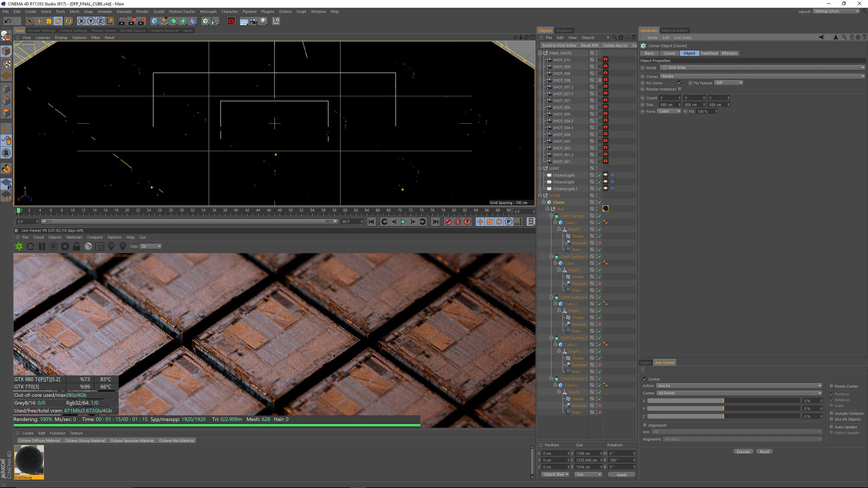Switch to Picture Viewer tab
Screen dimensions: 868x488
click(x=104, y=31)
